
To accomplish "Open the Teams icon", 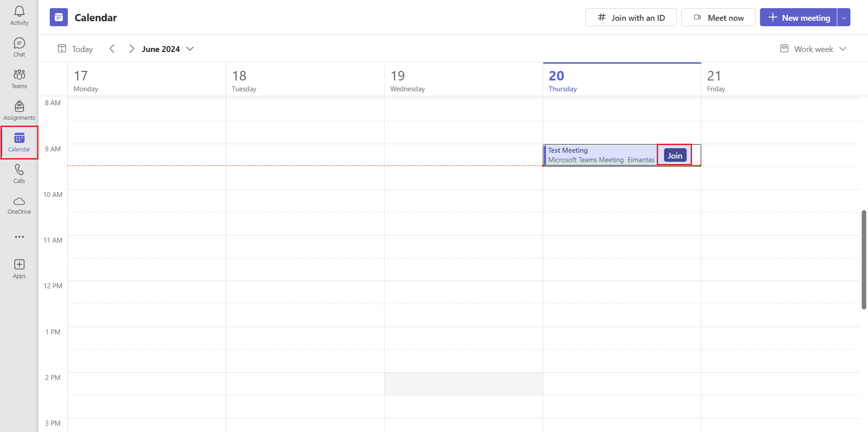I will [19, 78].
